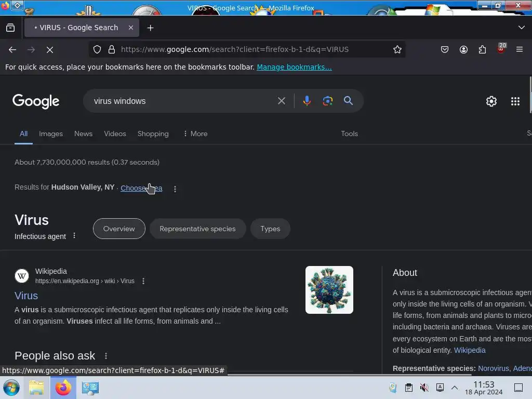Image resolution: width=532 pixels, height=399 pixels.
Task: Select the Representative species chip
Action: tap(197, 229)
